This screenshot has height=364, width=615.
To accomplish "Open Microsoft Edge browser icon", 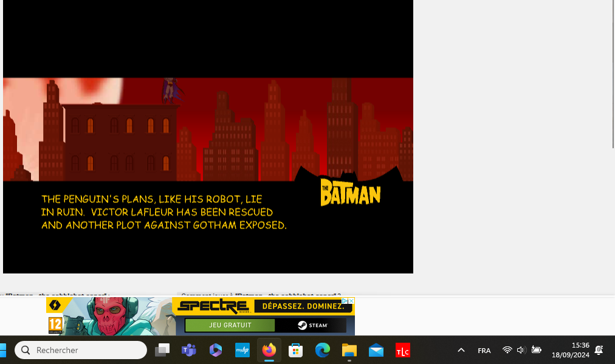I will coord(322,351).
